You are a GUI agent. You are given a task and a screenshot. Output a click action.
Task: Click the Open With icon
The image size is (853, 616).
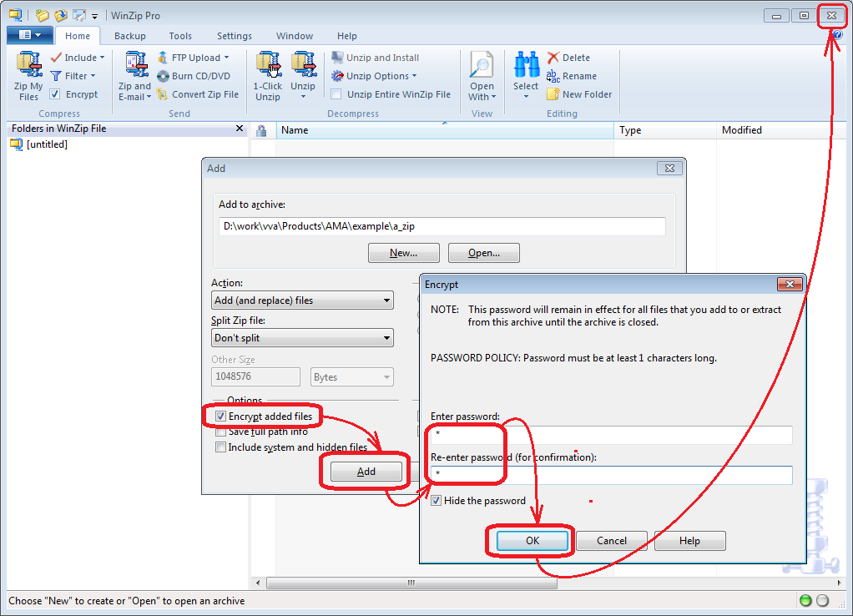pyautogui.click(x=482, y=67)
